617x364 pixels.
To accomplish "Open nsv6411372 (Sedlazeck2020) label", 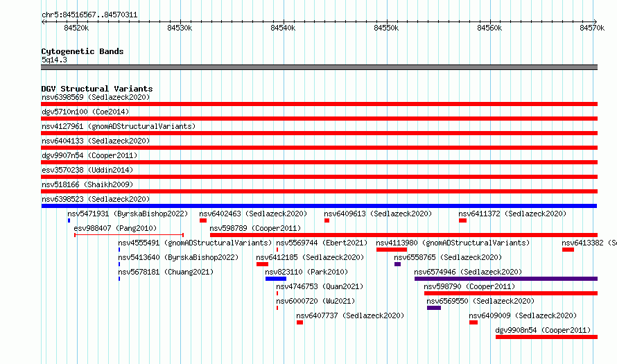I will click(512, 214).
